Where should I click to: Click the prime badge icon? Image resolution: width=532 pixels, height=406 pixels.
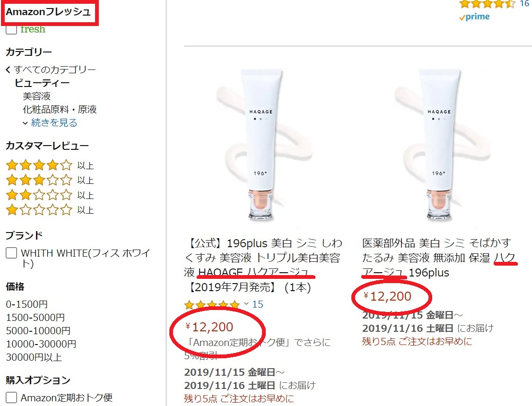474,17
